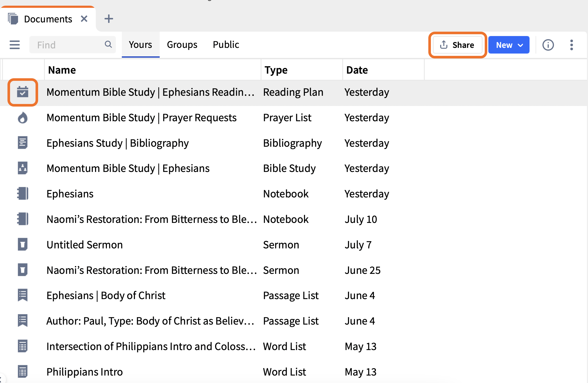Add a new tab with plus icon
The image size is (588, 383).
click(109, 19)
